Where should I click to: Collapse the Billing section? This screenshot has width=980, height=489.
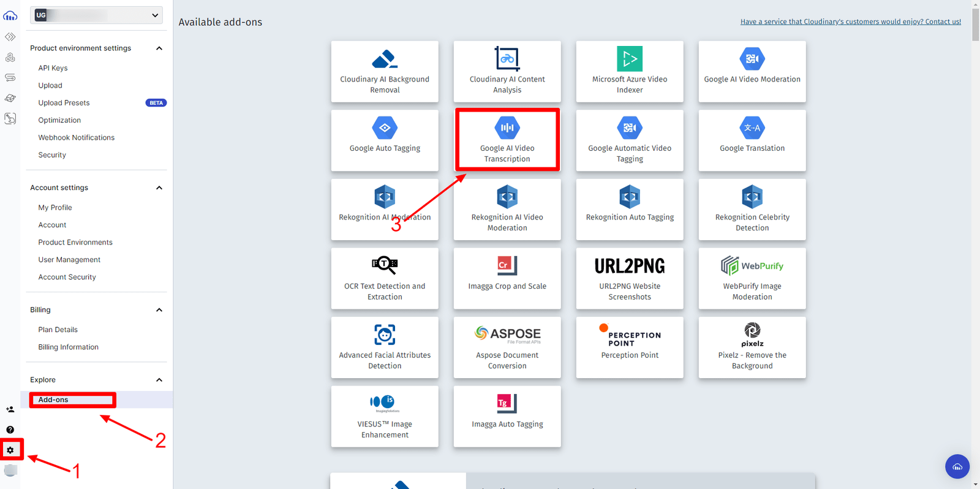coord(159,310)
